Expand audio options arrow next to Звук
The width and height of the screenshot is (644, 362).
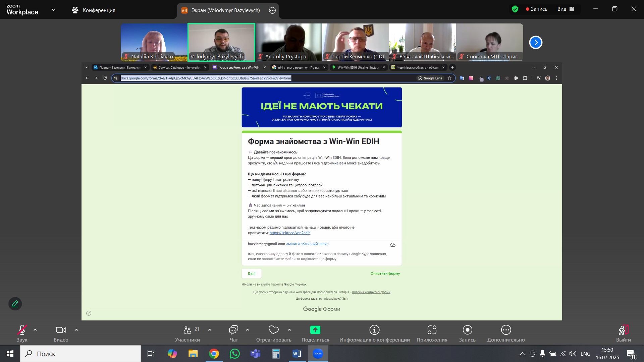point(35,330)
